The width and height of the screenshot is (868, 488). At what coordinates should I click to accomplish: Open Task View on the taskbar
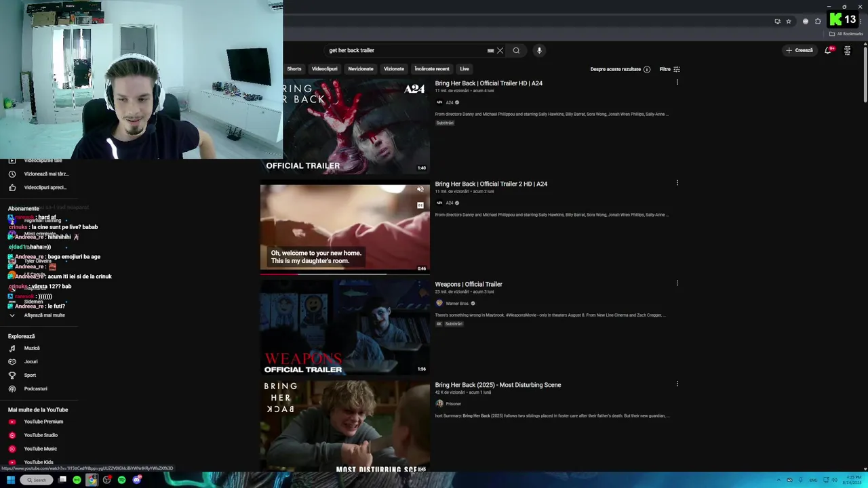tap(62, 480)
